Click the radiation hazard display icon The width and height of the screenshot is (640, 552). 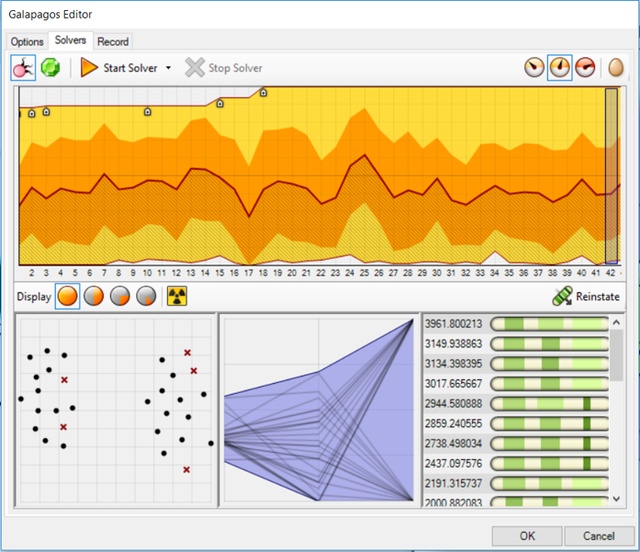(x=177, y=296)
